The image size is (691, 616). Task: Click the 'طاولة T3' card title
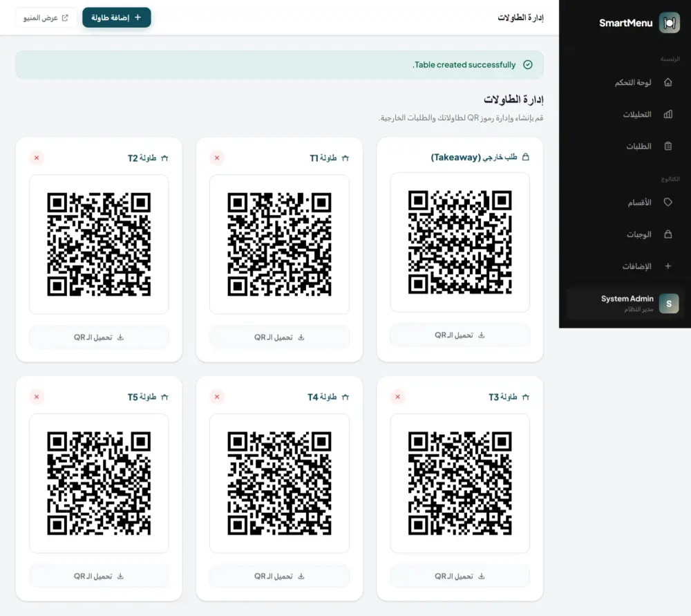[503, 397]
